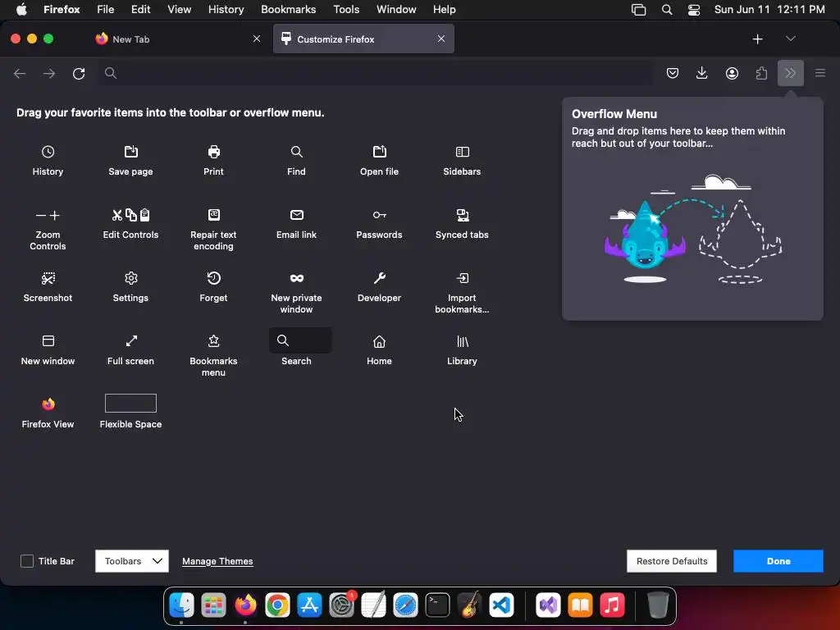Click the Flexible Space placeholder

(130, 404)
